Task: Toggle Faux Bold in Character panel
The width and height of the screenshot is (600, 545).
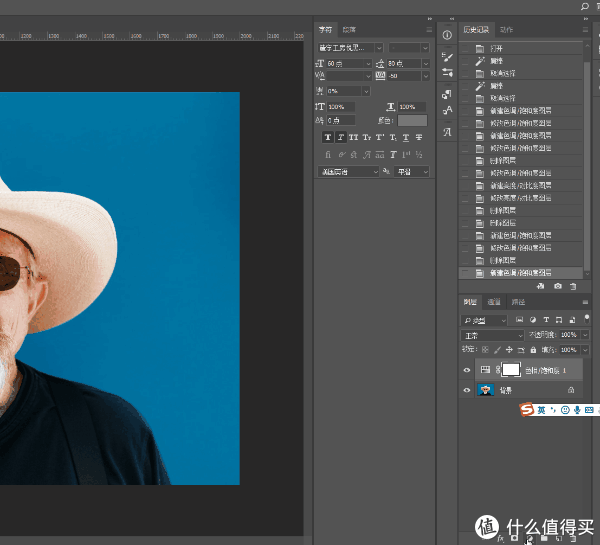Action: point(328,137)
